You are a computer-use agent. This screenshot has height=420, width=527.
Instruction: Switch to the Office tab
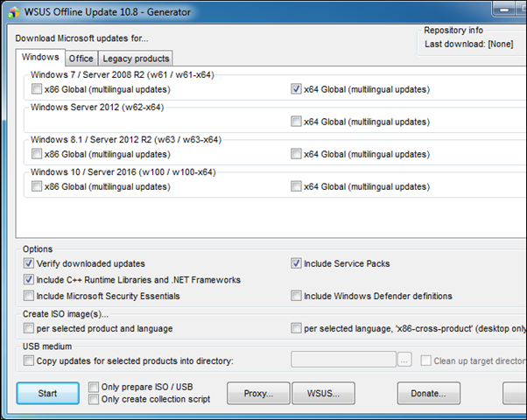pos(81,59)
